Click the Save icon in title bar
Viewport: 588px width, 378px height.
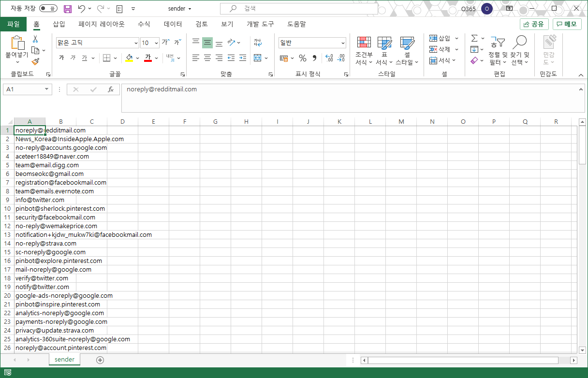click(68, 9)
